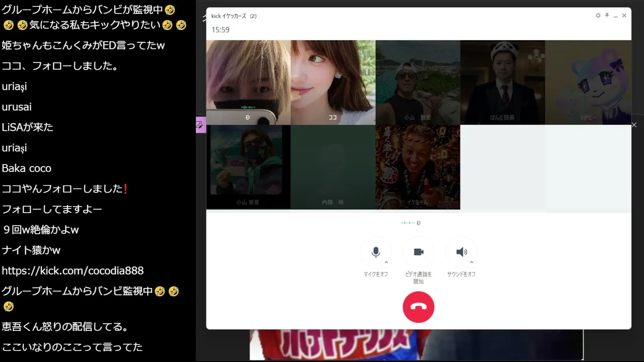This screenshot has width=644, height=362.
Task: Click chat message 'urusai'
Action: [17, 107]
